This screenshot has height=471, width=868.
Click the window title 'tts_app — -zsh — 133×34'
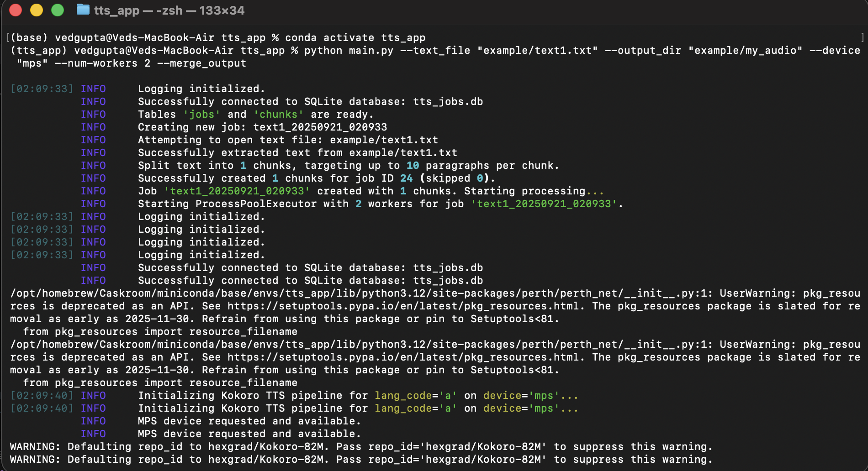click(169, 10)
